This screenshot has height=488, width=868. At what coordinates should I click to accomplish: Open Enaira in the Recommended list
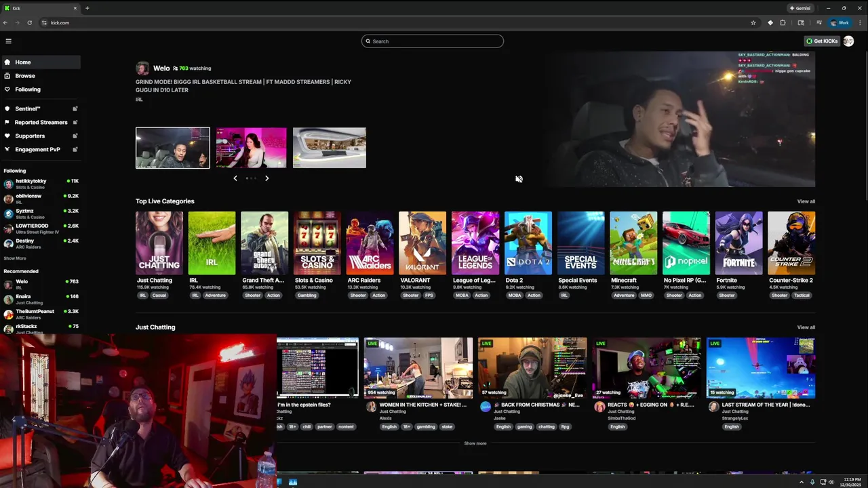tap(41, 299)
